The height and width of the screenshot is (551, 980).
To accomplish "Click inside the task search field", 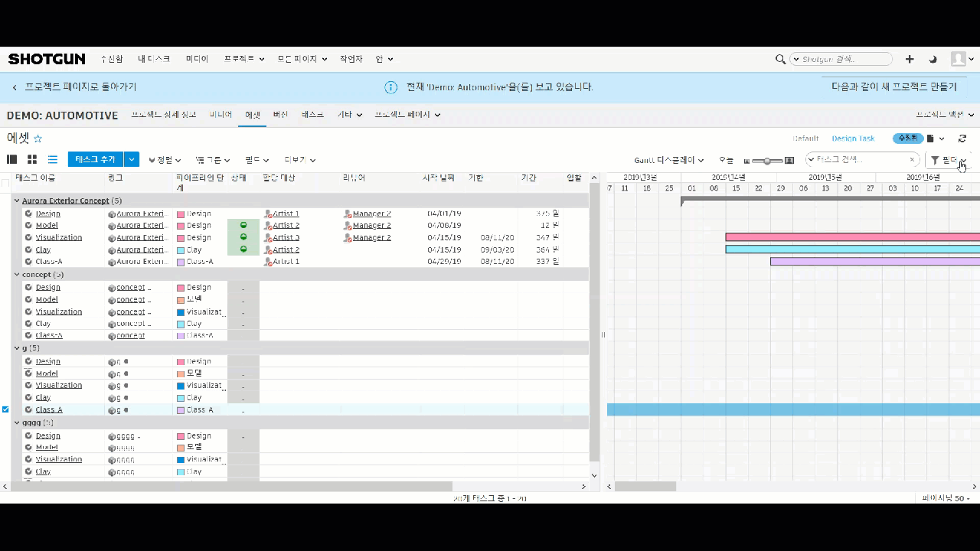I will [861, 160].
